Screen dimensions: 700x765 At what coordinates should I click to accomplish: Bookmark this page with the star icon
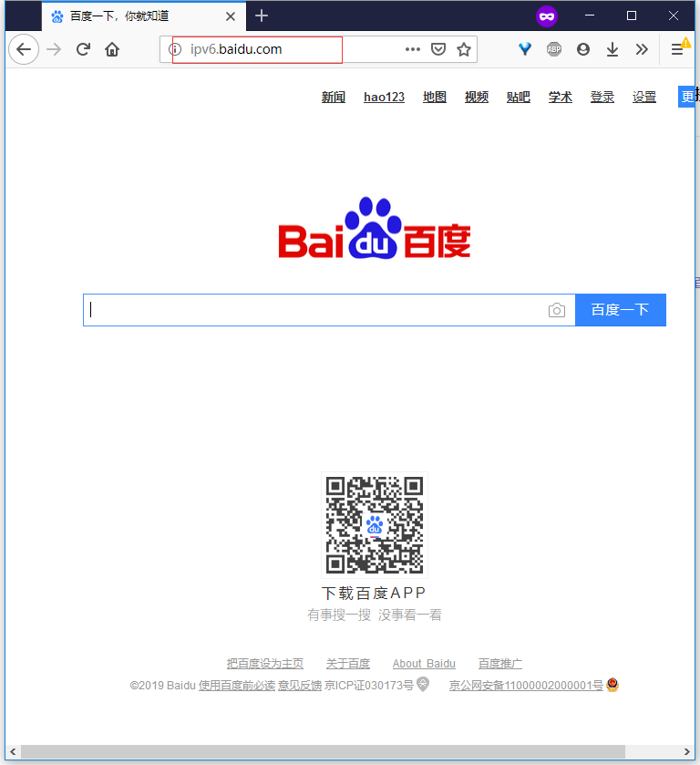click(464, 49)
